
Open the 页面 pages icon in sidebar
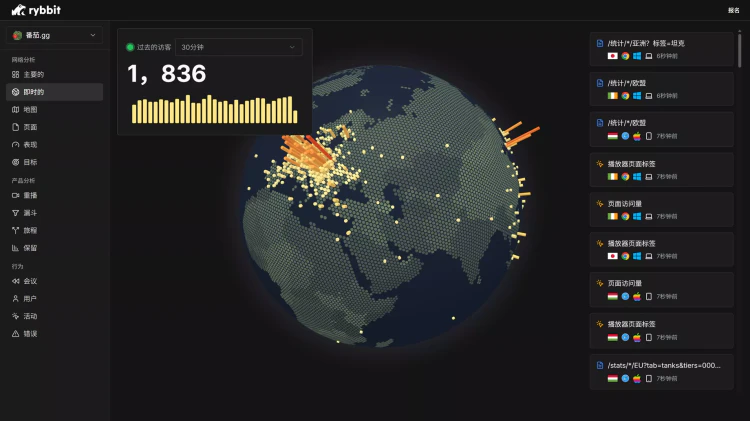click(15, 127)
